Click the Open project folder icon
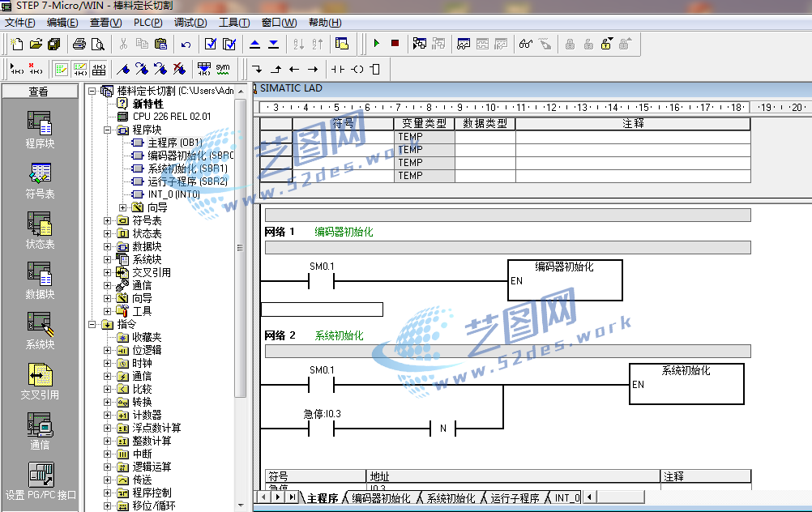Image resolution: width=812 pixels, height=512 pixels. (x=36, y=44)
